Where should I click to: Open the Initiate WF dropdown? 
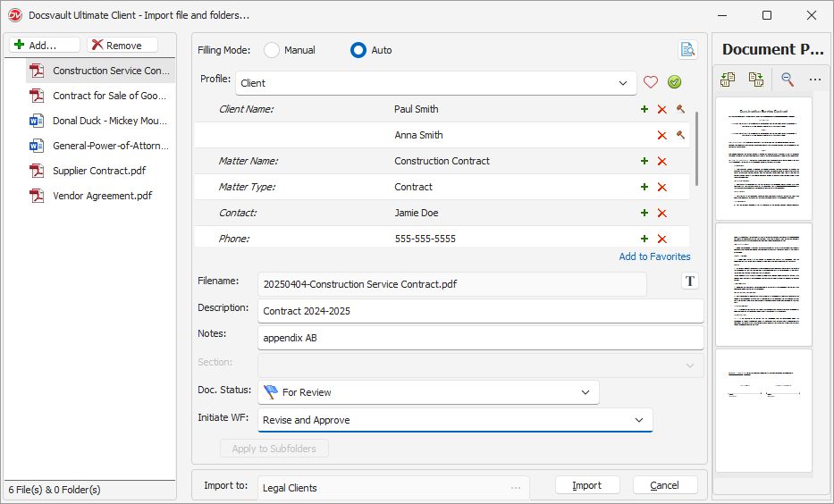tap(638, 420)
